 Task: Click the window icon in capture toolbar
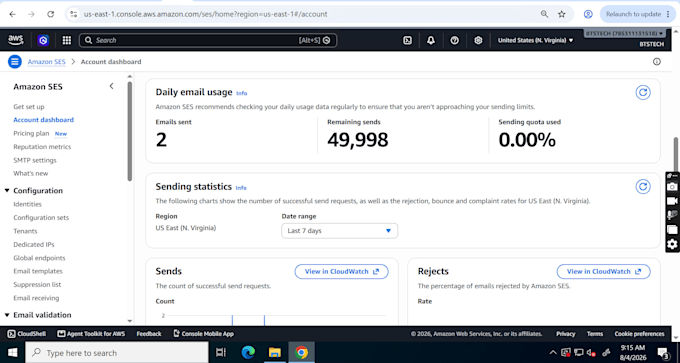[672, 230]
